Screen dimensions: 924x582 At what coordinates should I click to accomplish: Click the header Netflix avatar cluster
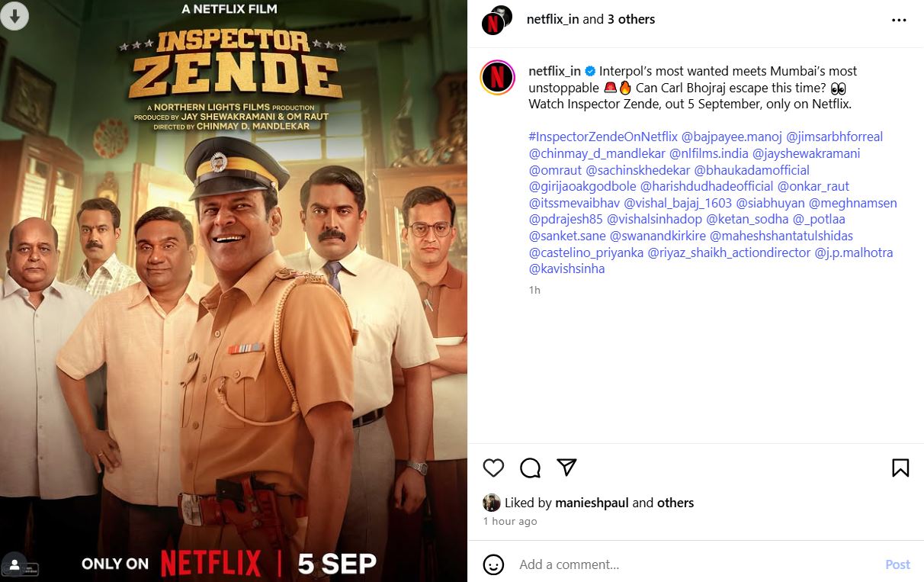click(x=496, y=21)
